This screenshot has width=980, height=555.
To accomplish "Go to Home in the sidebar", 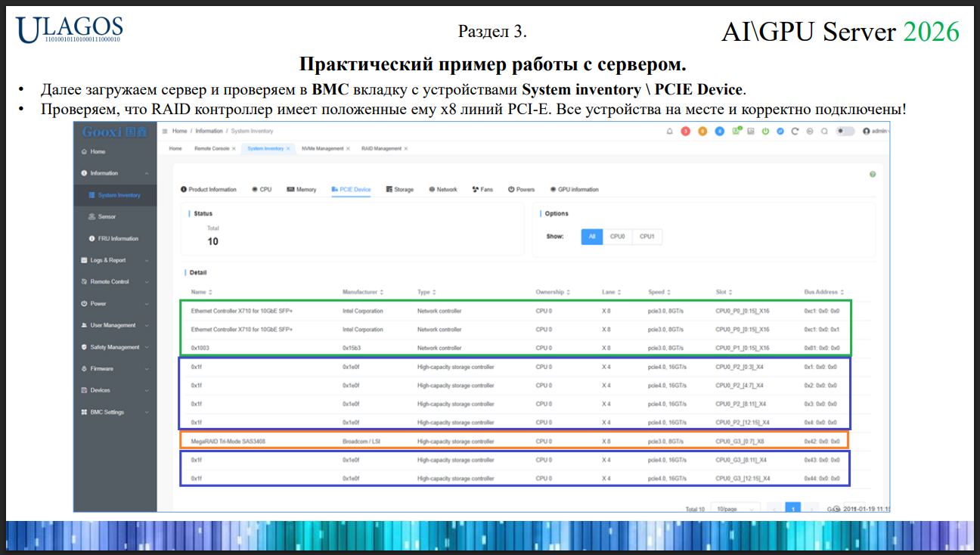I will point(115,151).
